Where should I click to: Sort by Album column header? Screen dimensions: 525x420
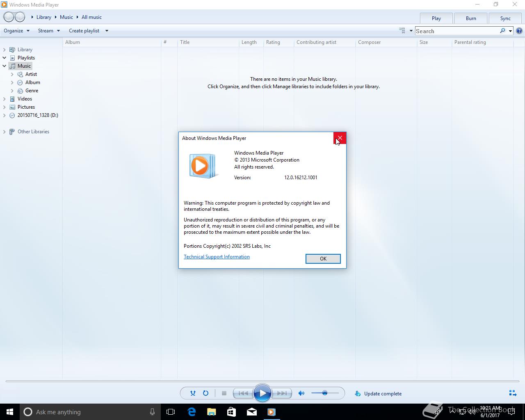point(112,42)
